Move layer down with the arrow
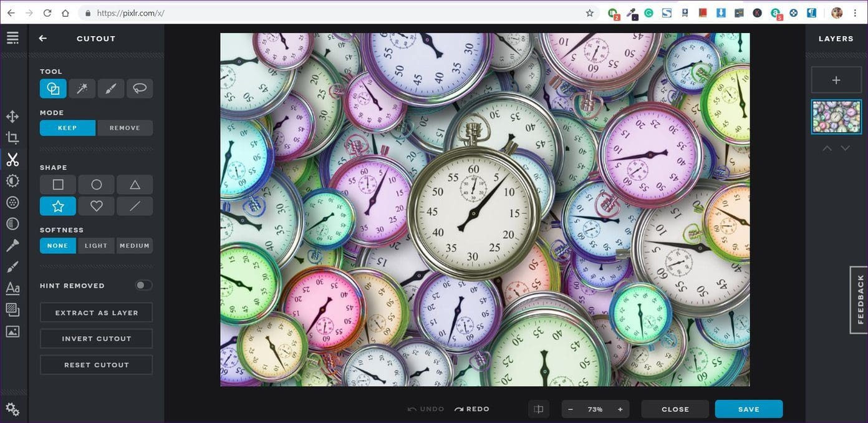 [x=846, y=148]
